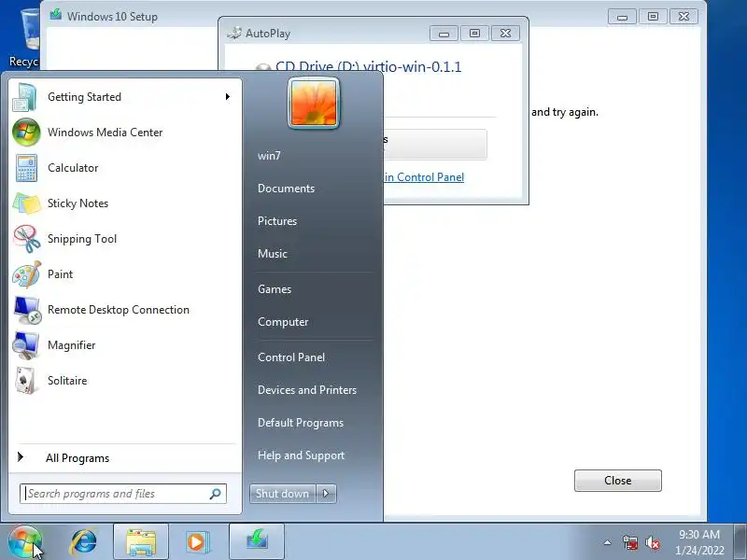
Task: Open the Paint palette icon
Action: (27, 274)
